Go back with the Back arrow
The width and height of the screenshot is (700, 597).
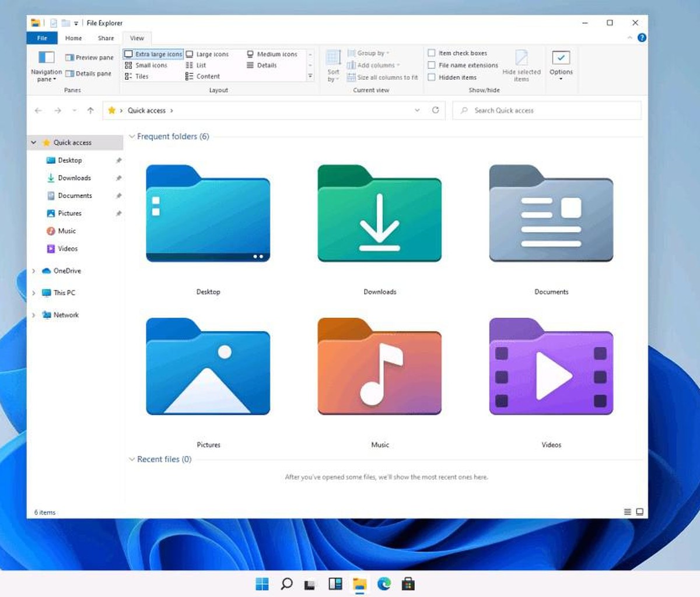click(38, 110)
